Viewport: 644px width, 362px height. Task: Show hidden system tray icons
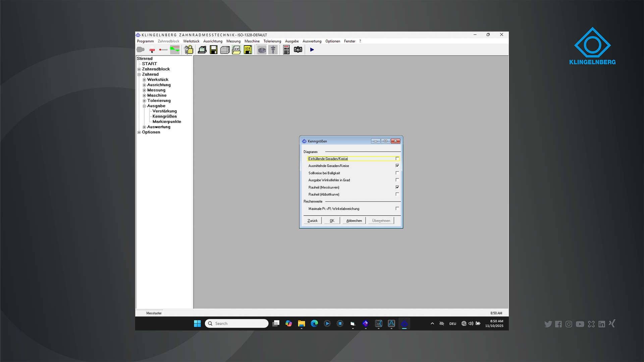pyautogui.click(x=432, y=323)
